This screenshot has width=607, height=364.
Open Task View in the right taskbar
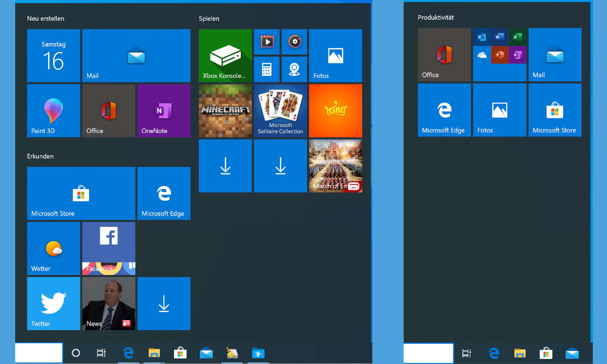click(x=466, y=353)
